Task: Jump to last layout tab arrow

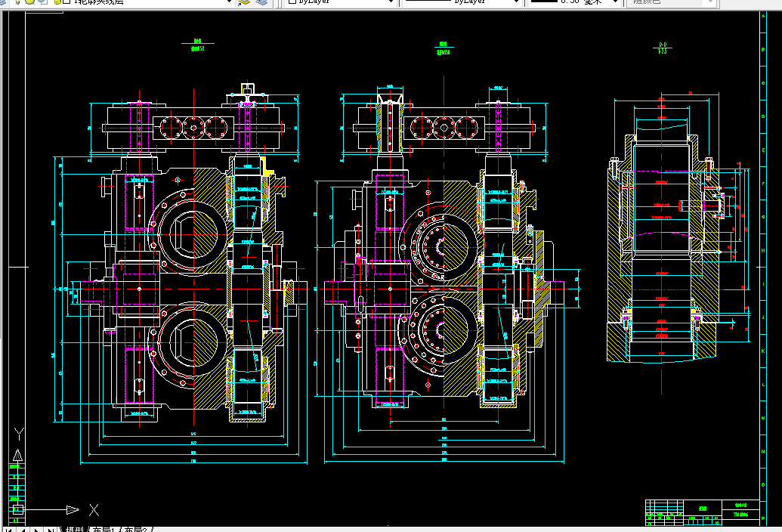Action: (x=51, y=530)
